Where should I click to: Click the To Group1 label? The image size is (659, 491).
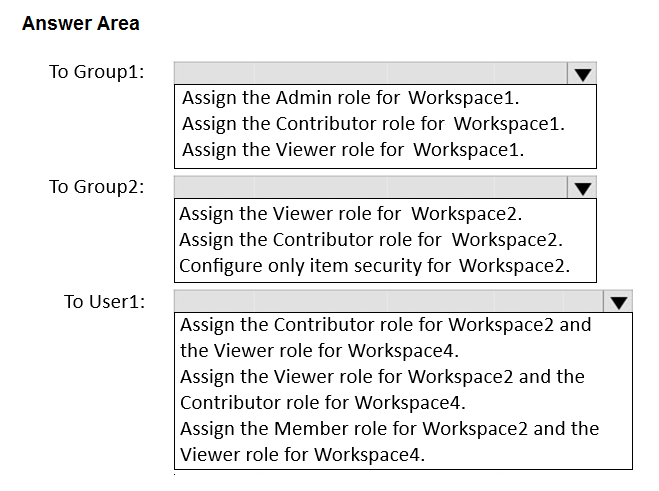(97, 72)
